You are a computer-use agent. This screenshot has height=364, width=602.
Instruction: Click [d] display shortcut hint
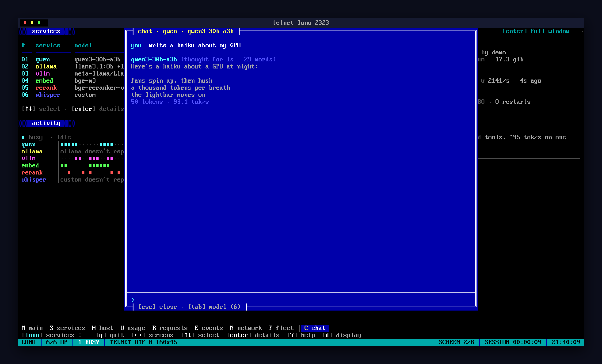(342, 335)
